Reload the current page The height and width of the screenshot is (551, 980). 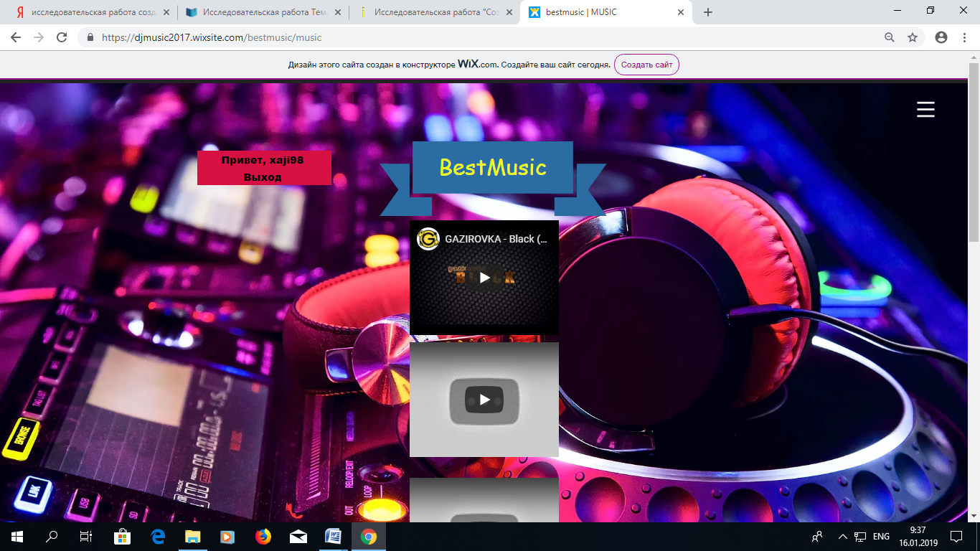62,37
